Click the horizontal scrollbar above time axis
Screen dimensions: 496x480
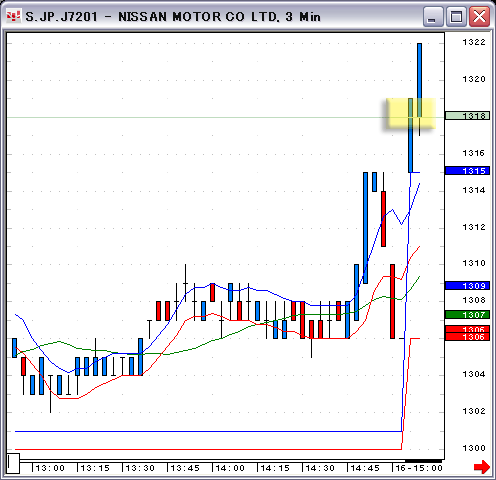pyautogui.click(x=232, y=461)
